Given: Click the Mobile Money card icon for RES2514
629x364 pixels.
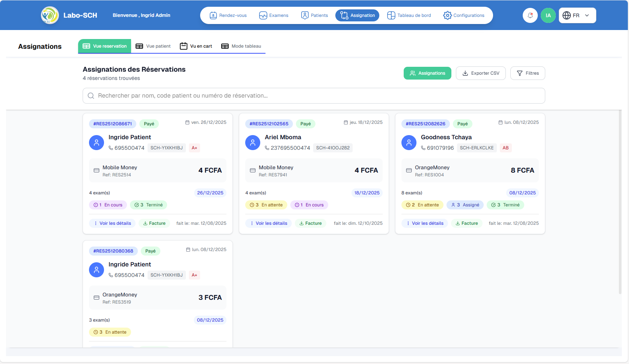Looking at the screenshot, I should pyautogui.click(x=97, y=170).
